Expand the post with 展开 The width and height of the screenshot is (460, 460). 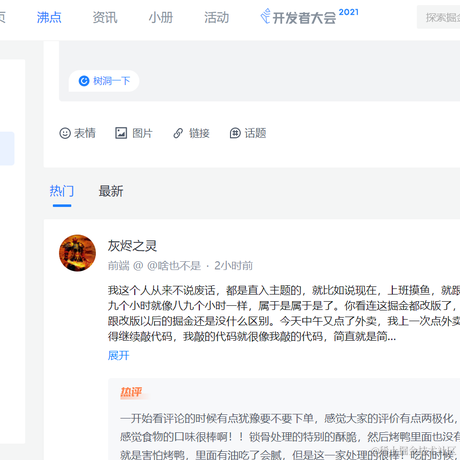[118, 355]
